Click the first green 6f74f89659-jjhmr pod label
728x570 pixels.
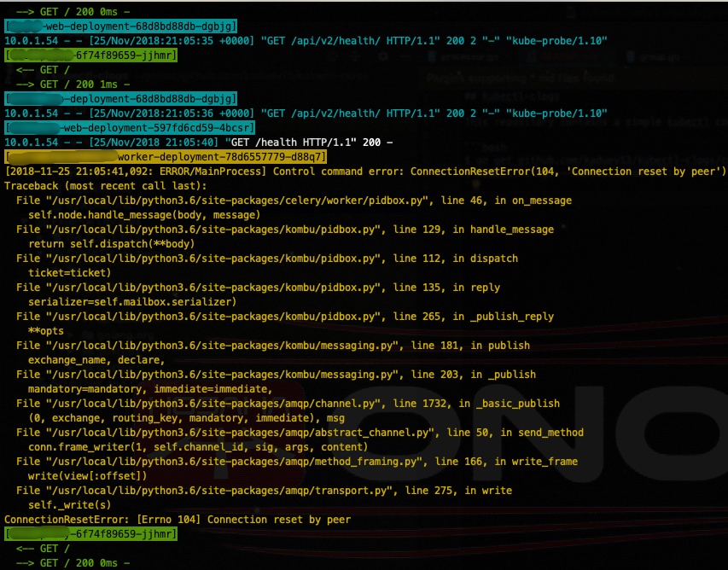point(91,55)
